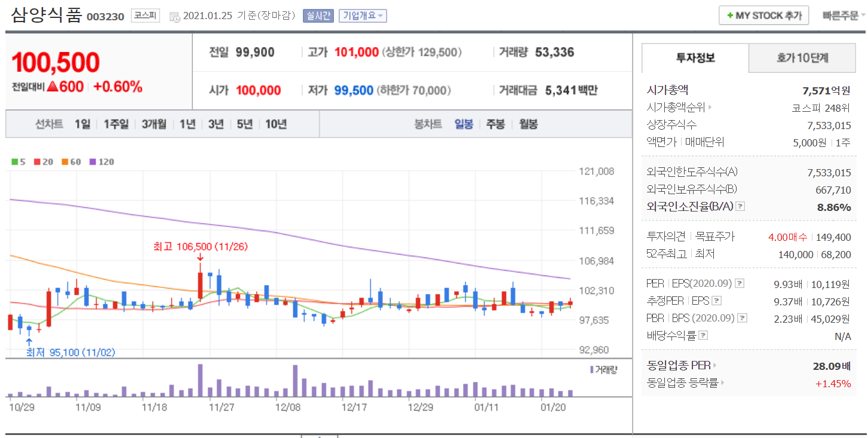This screenshot has height=438, width=868.
Task: Switch the chart to 월봉 candles
Action: (x=527, y=124)
